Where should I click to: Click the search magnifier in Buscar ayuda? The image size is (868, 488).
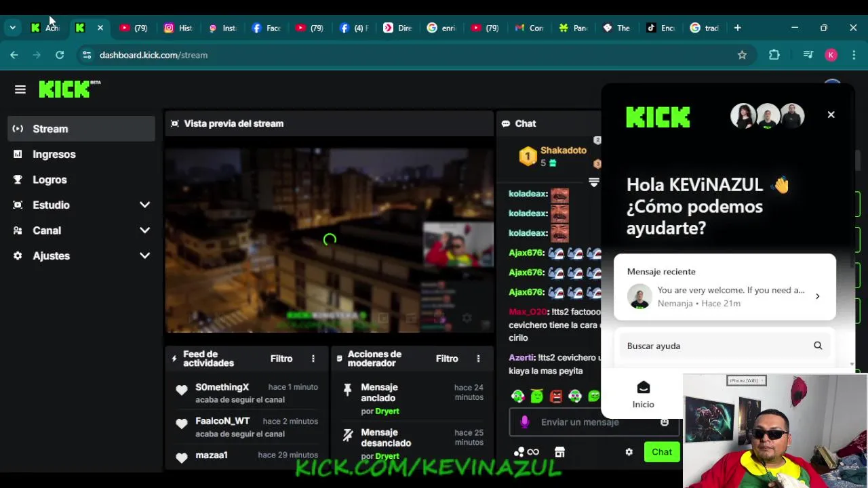tap(818, 346)
